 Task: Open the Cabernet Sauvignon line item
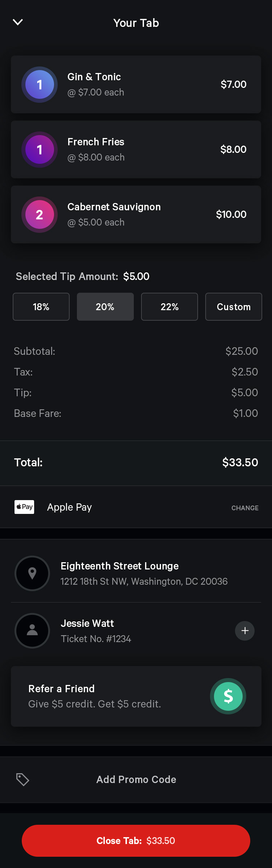(x=136, y=215)
